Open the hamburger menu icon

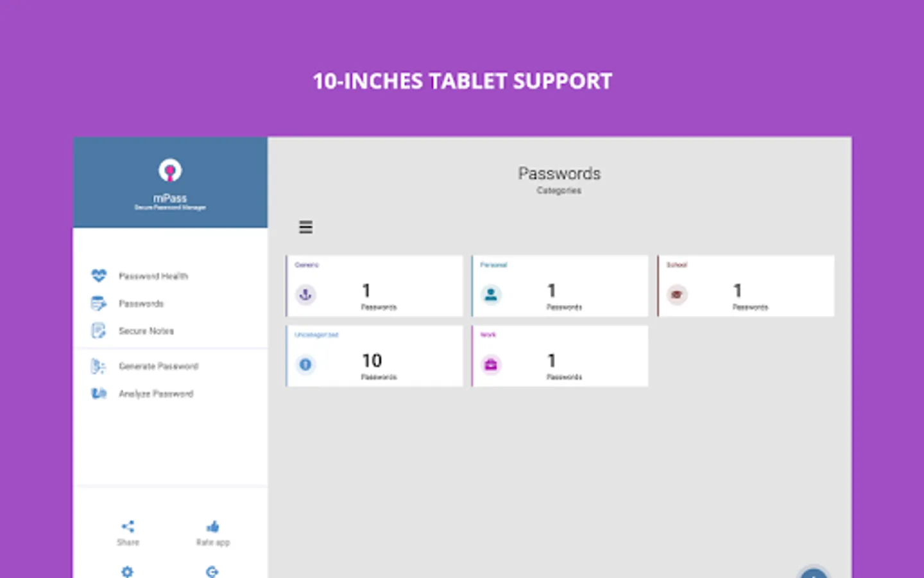click(x=306, y=227)
